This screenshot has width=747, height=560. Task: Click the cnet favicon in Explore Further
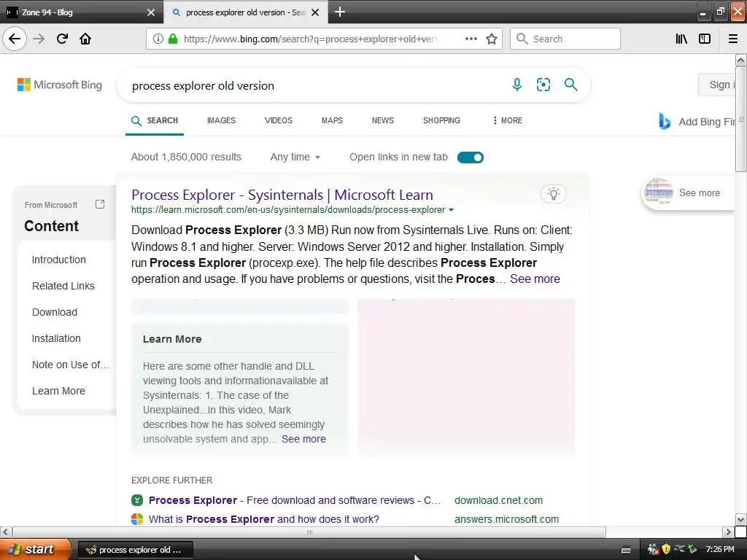[137, 500]
